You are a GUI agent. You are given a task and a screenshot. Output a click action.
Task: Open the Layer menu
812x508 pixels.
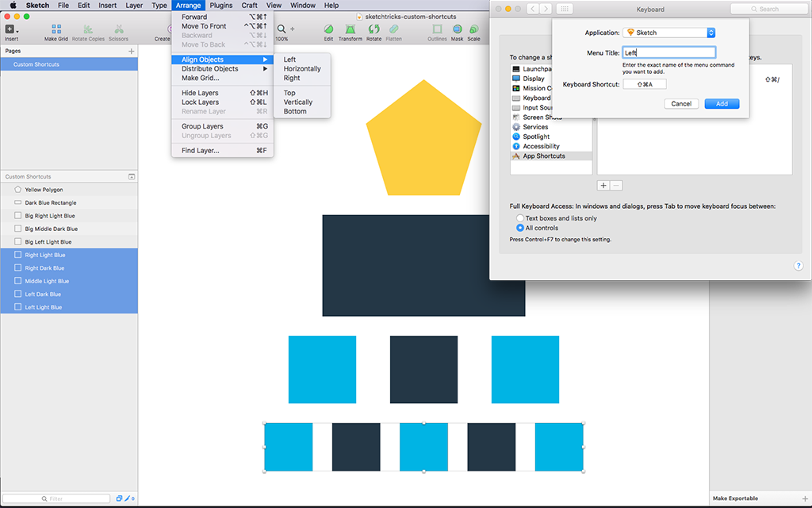point(134,6)
